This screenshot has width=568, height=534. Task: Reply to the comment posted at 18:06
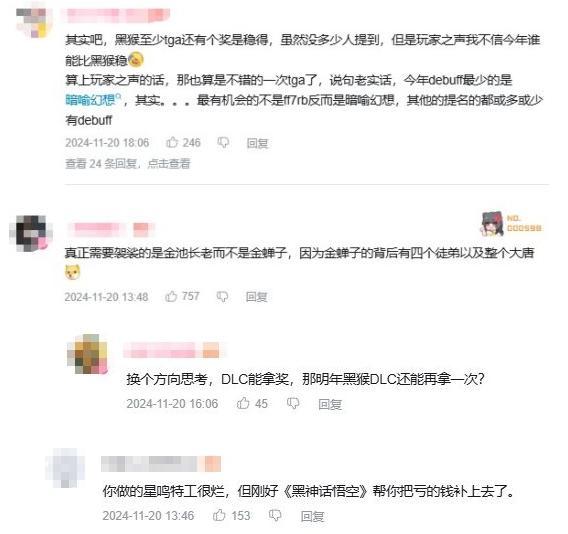point(257,143)
